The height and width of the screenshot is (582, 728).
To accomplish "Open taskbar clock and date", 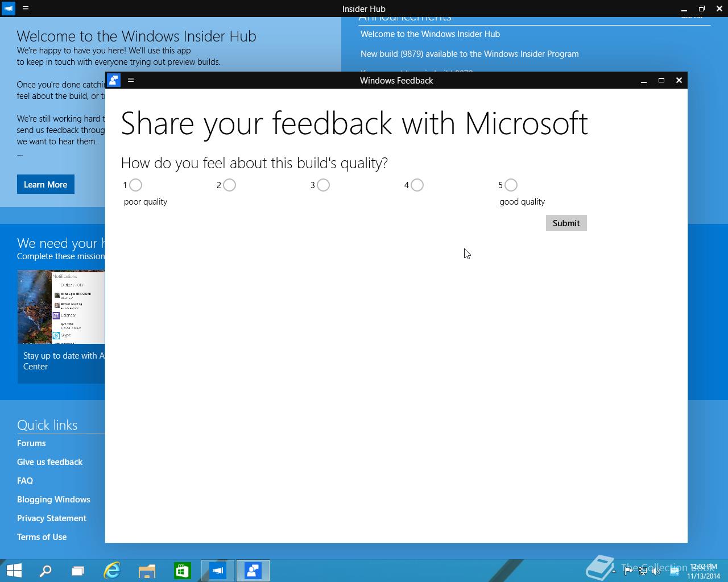I will coord(704,571).
